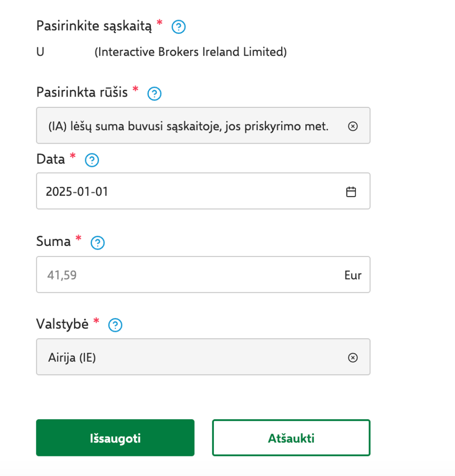Image resolution: width=455 pixels, height=476 pixels.
Task: Clear the selected rūšis with X icon
Action: pyautogui.click(x=353, y=126)
